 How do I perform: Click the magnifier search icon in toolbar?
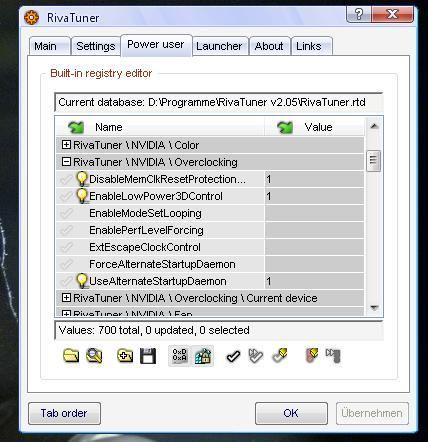(x=94, y=356)
